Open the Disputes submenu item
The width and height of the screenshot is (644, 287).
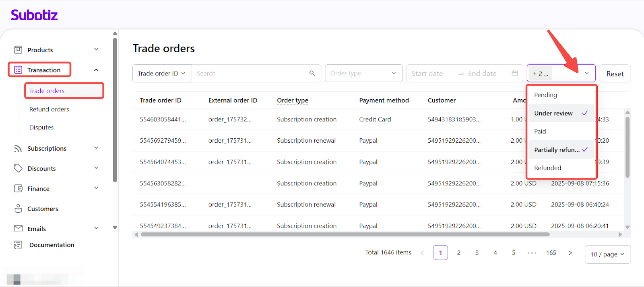41,127
